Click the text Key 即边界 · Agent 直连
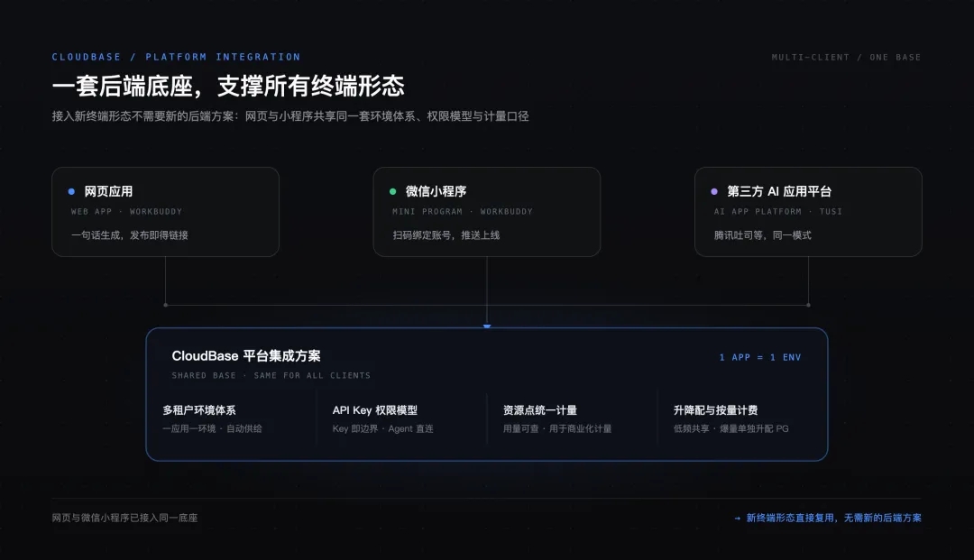 pos(382,429)
